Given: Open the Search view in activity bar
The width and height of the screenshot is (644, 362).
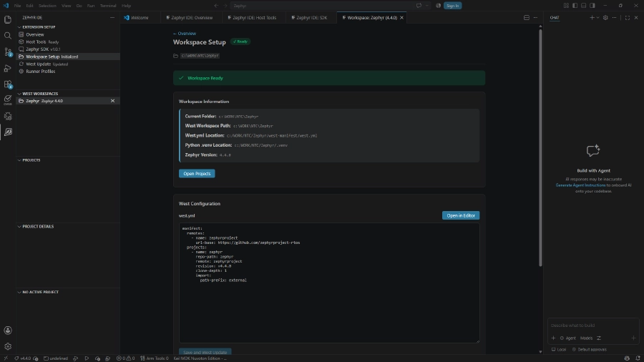Looking at the screenshot, I should pos(7,36).
